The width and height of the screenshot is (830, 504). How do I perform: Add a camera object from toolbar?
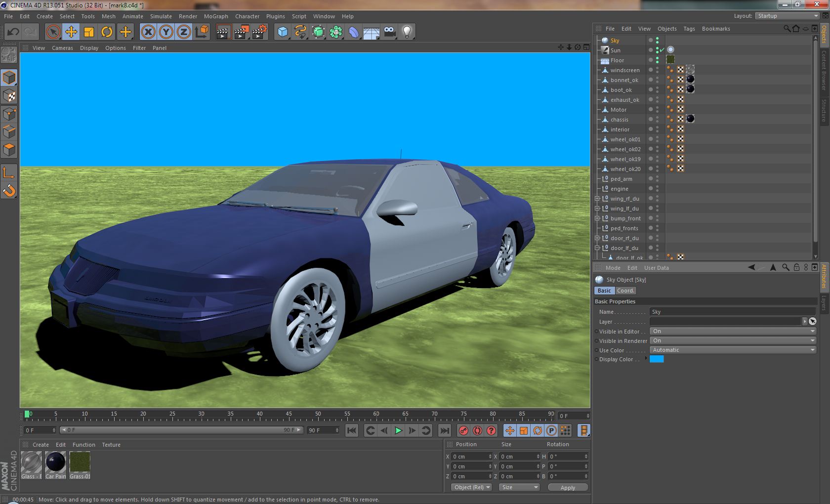point(389,32)
